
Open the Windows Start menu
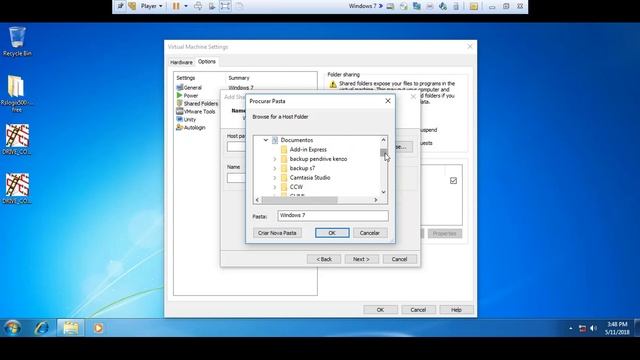tap(12, 328)
